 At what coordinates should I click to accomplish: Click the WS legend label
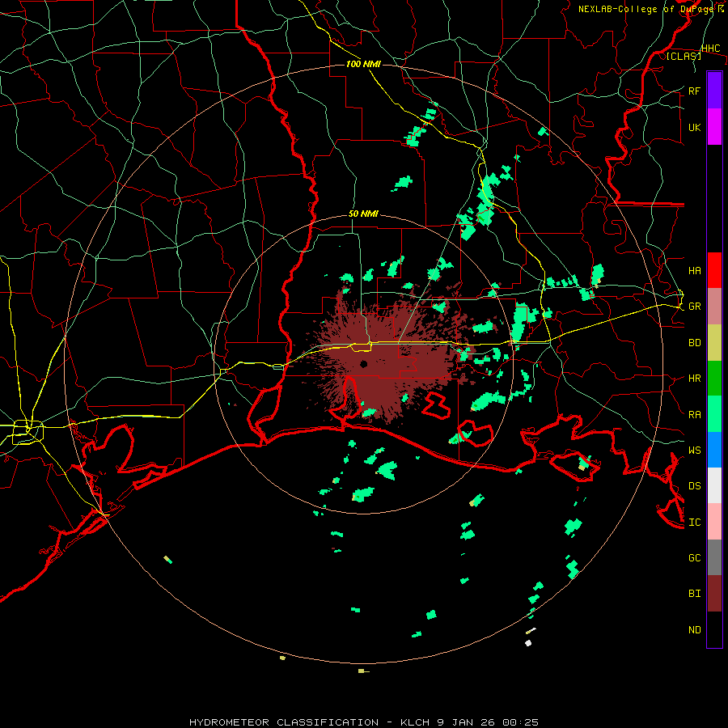pos(694,450)
